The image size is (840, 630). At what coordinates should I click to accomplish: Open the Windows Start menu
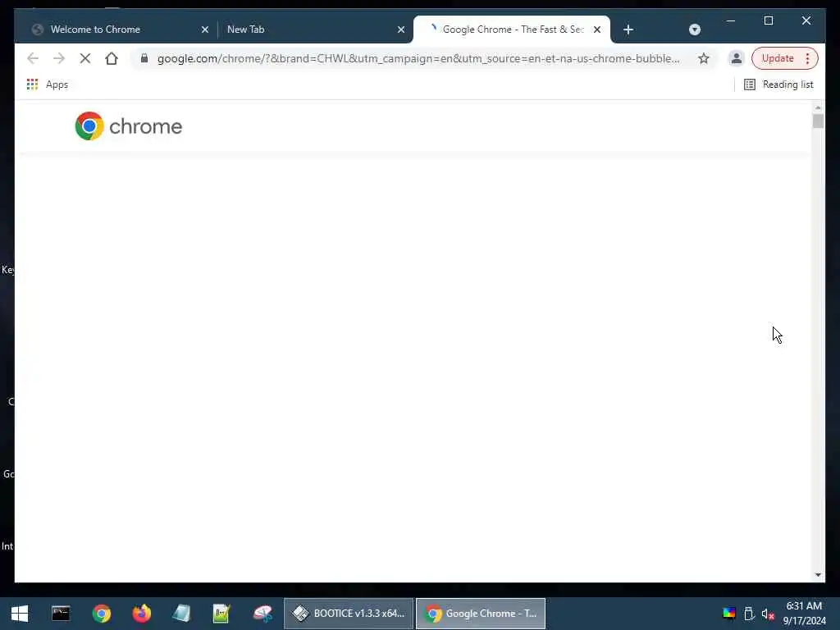click(20, 614)
